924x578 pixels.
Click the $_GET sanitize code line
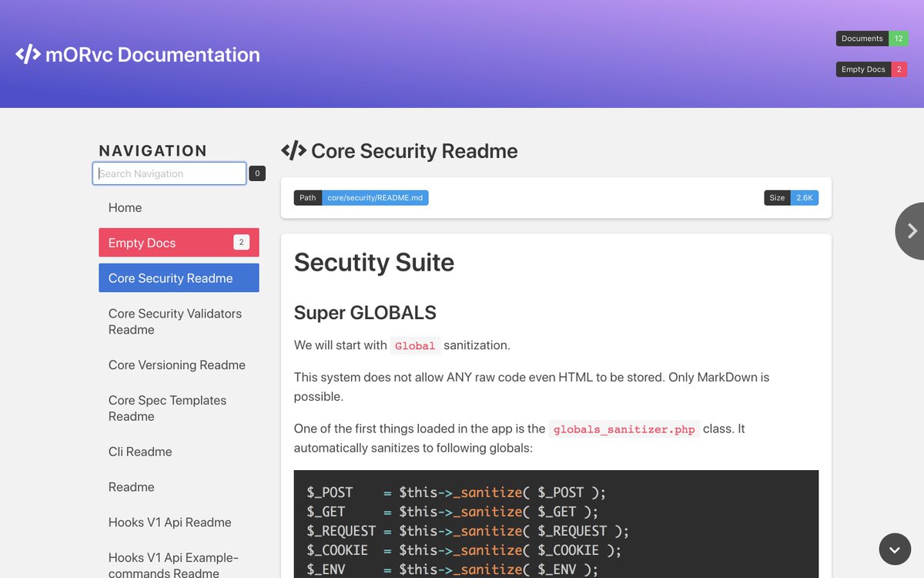point(453,512)
